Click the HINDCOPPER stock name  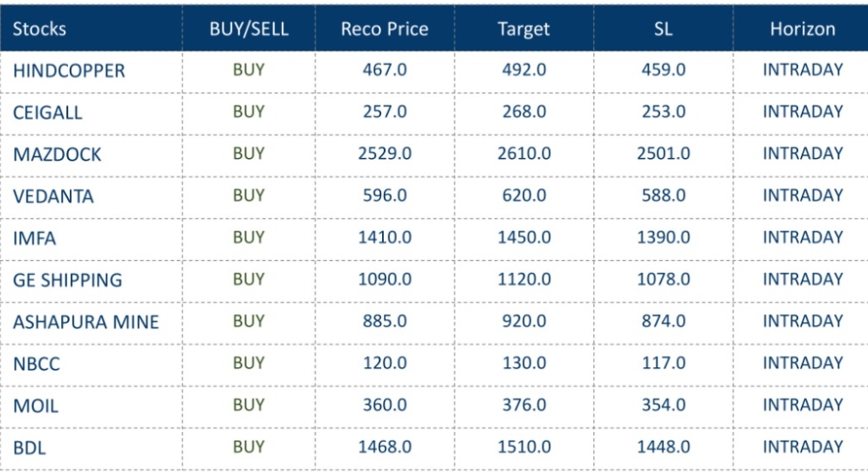point(69,71)
